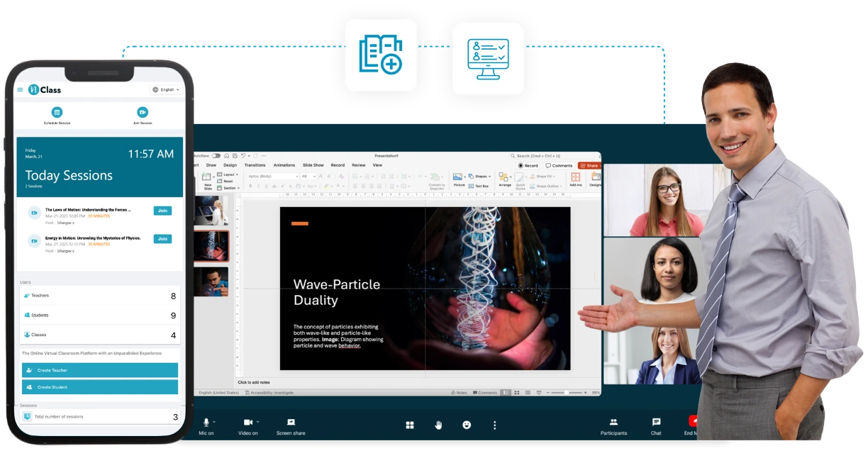868x451 pixels.
Task: Open the emoji reactions icon
Action: (x=467, y=425)
